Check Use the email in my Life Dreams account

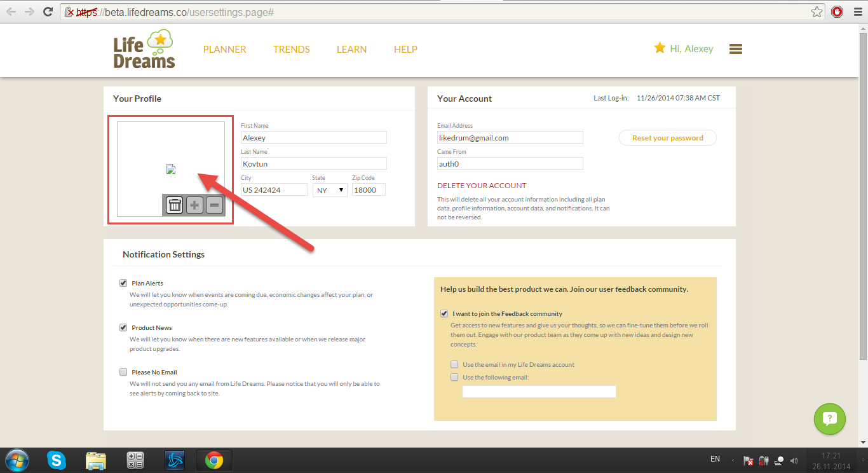tap(454, 364)
